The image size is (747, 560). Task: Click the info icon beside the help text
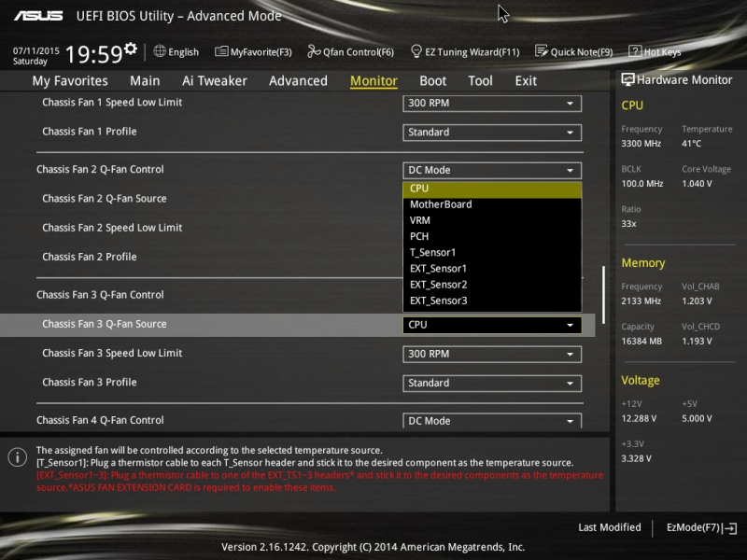pos(18,457)
